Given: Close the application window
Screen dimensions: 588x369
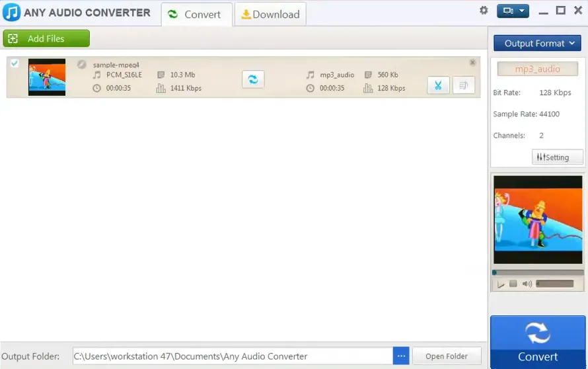Looking at the screenshot, I should (x=578, y=11).
